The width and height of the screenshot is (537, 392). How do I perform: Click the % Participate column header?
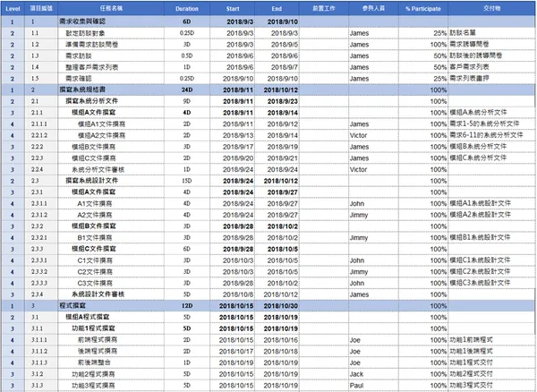click(423, 9)
